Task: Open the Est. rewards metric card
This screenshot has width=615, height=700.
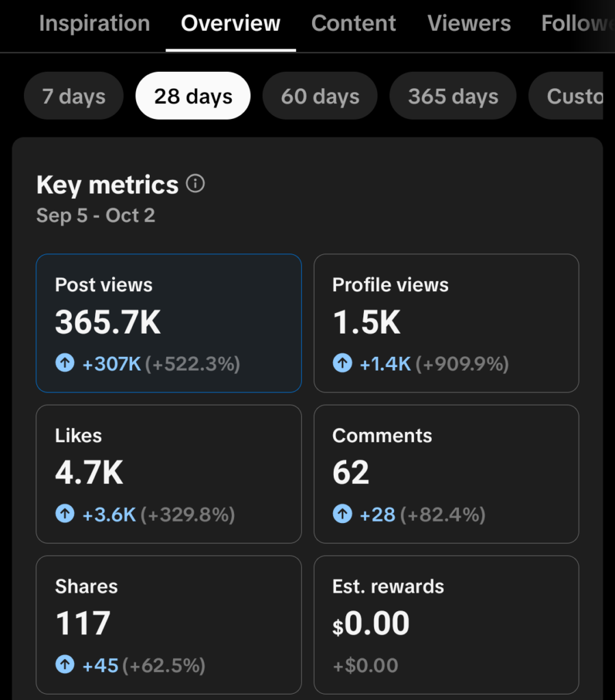Action: [x=446, y=625]
